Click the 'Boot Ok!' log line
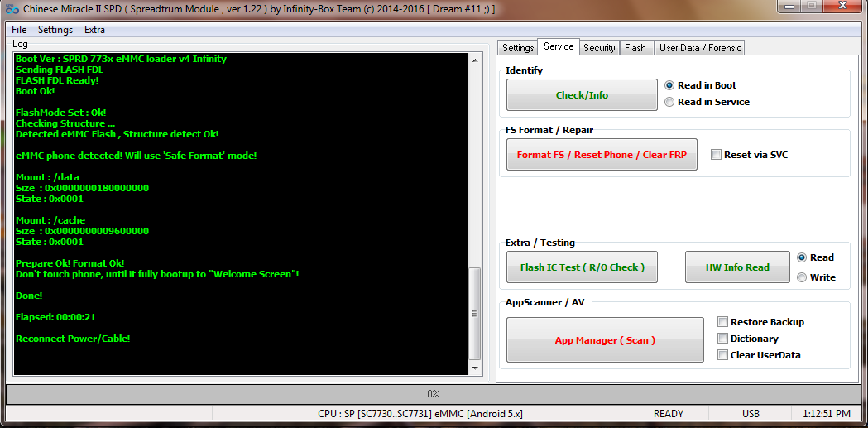Screen dimensions: 868x428 [x=36, y=91]
